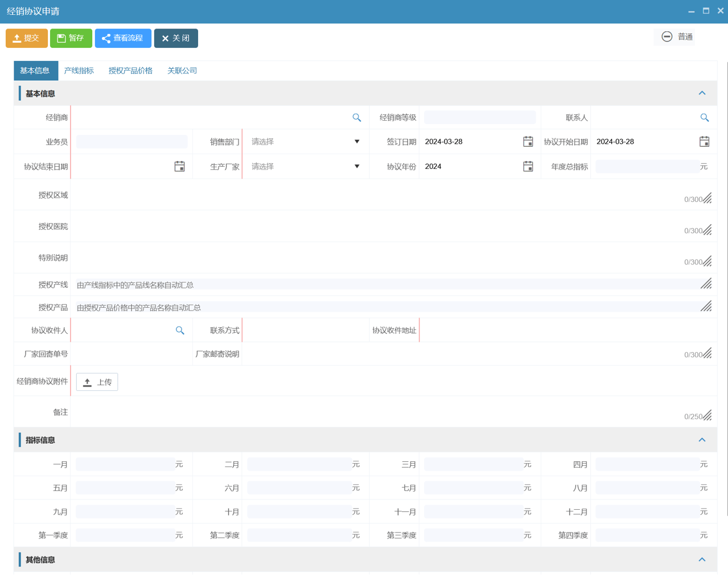Open the 协议结束日期 calendar icon
This screenshot has height=578, width=728.
point(179,167)
